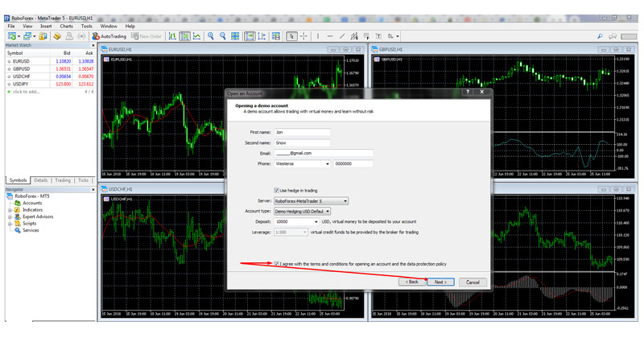Open the Server dropdown
644x338 pixels.
(x=311, y=201)
